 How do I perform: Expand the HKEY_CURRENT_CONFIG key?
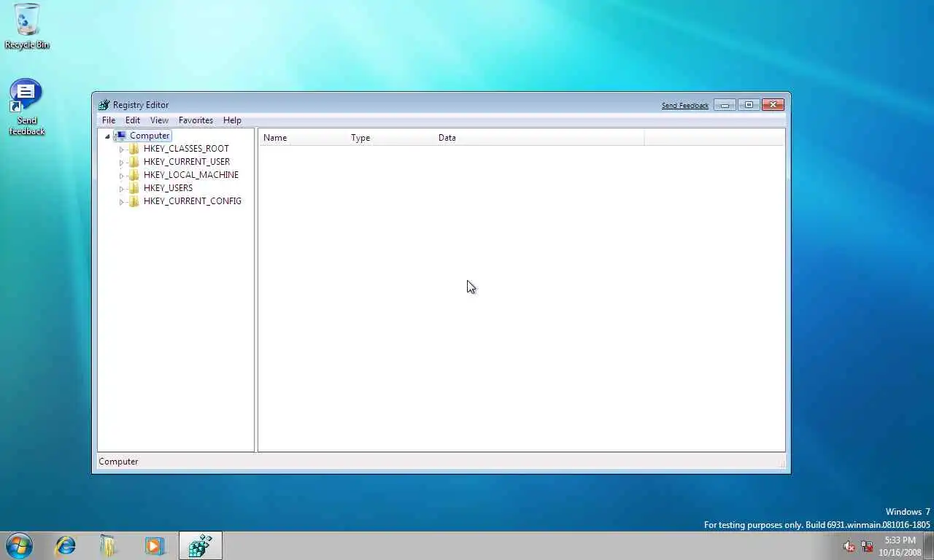(x=121, y=202)
